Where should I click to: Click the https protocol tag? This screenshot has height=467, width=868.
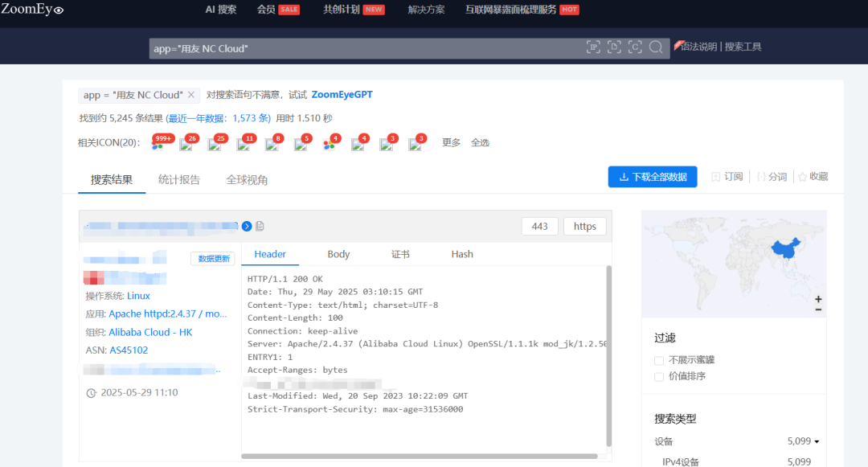[584, 227]
